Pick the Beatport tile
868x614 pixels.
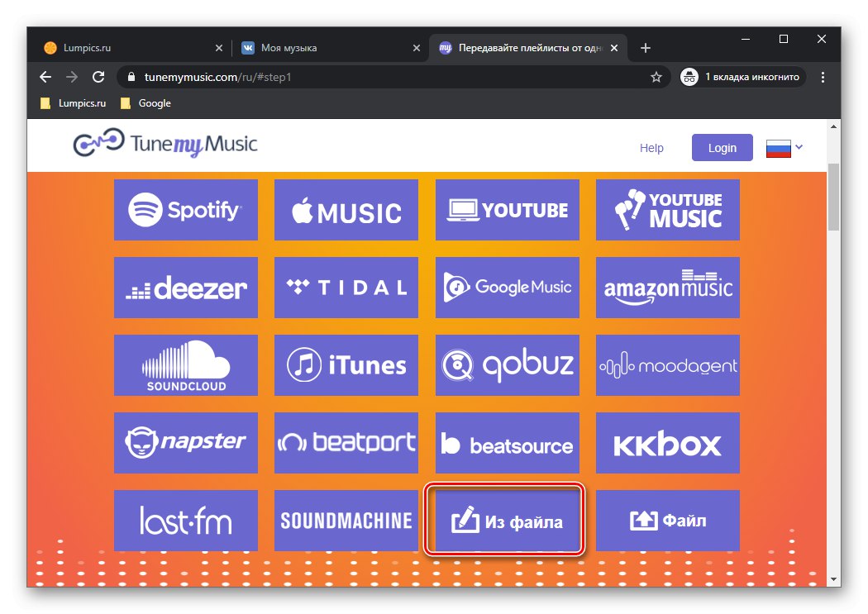coord(346,443)
